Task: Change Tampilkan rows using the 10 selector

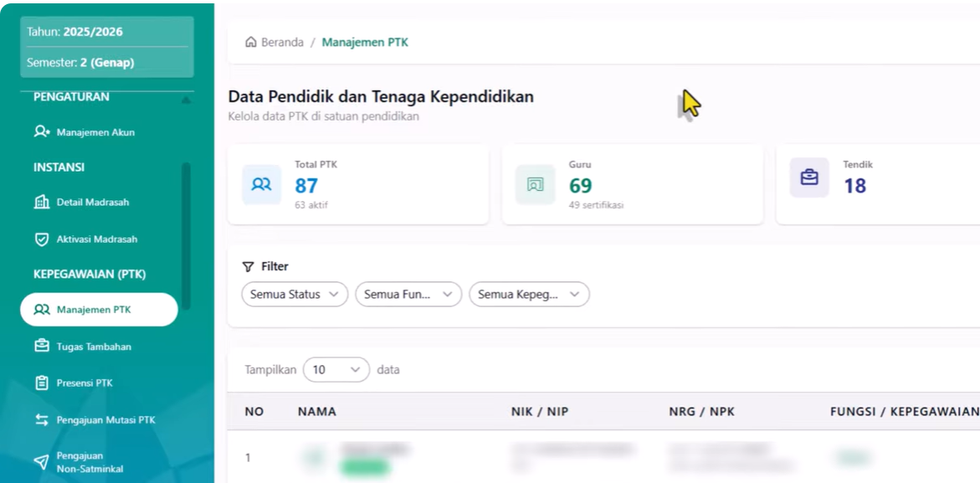Action: [x=336, y=369]
